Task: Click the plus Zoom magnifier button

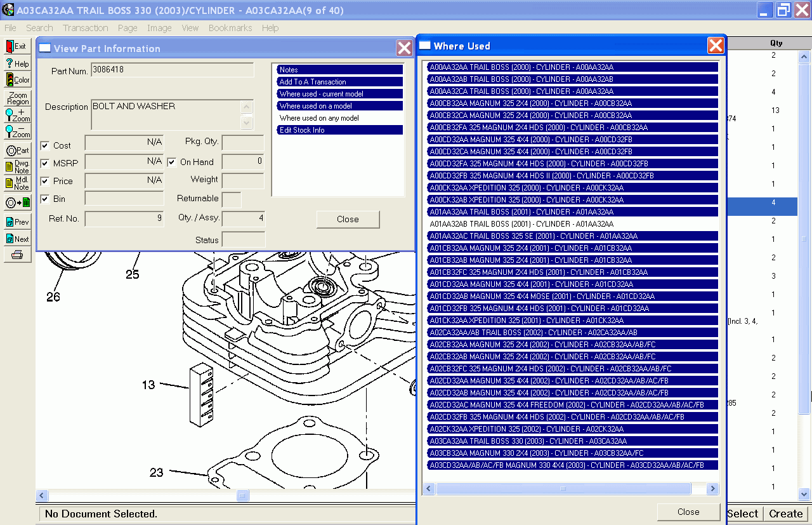Action: pos(18,115)
